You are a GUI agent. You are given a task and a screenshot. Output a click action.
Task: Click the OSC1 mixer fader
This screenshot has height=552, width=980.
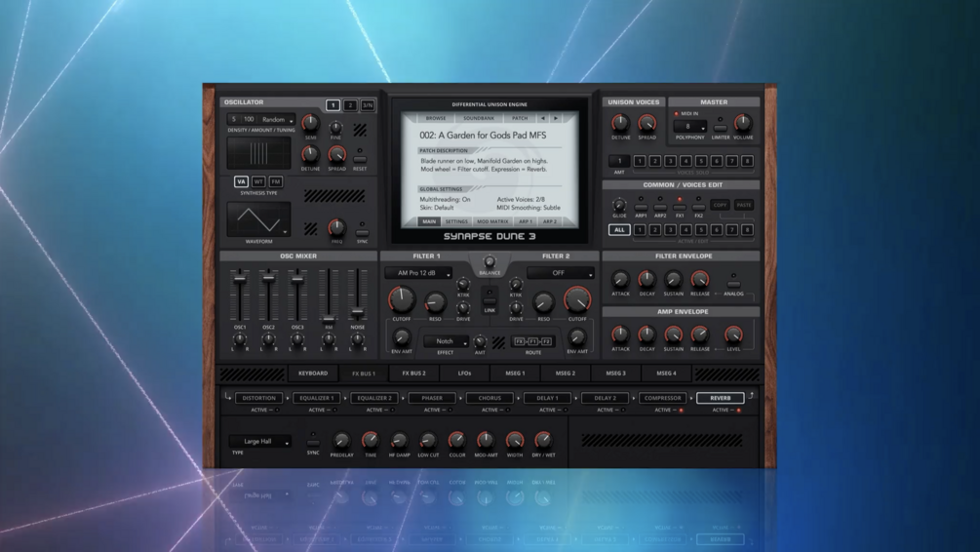pyautogui.click(x=239, y=280)
